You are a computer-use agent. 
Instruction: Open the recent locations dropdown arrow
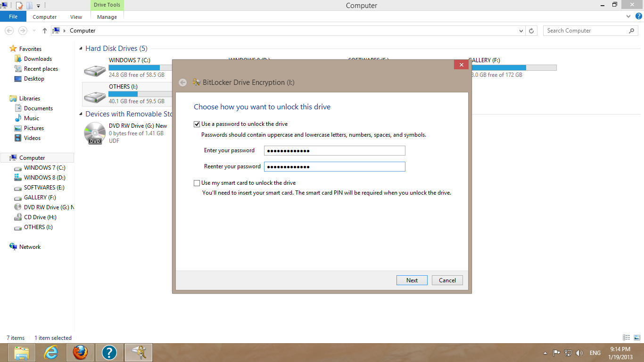tap(34, 31)
